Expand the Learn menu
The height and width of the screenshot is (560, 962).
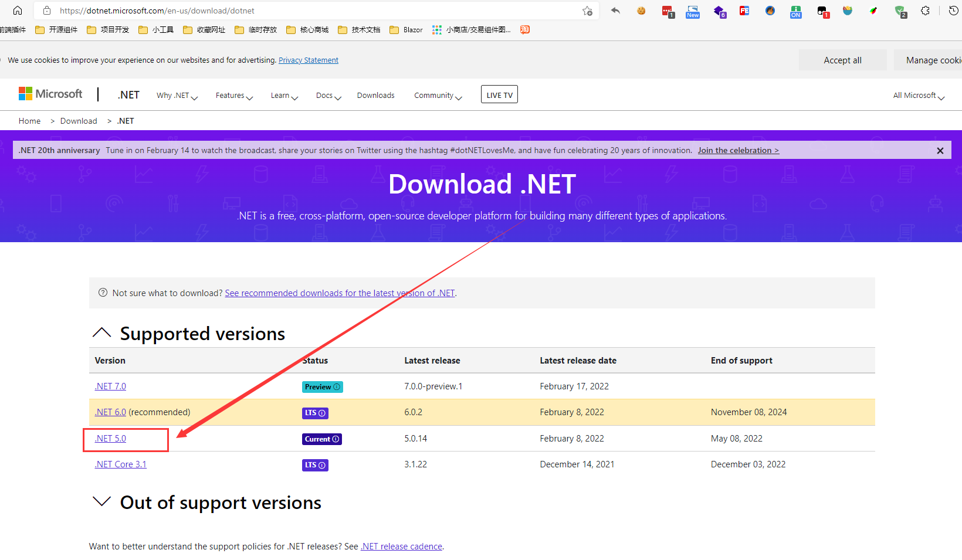284,96
